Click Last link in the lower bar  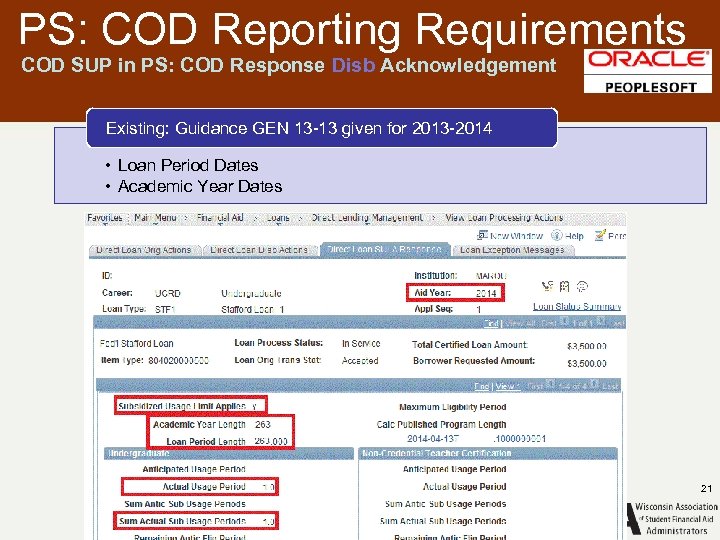pos(610,386)
